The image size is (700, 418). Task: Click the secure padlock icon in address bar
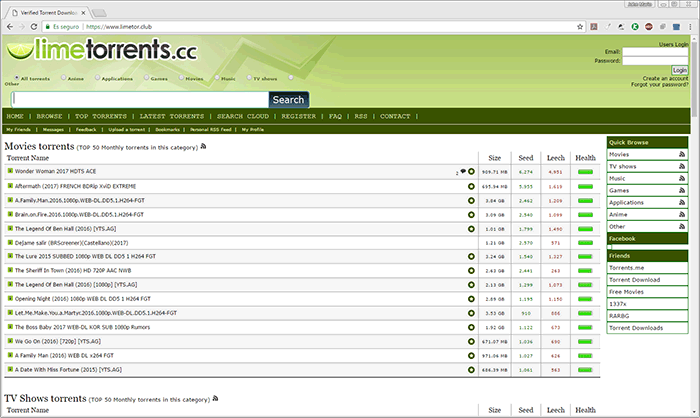48,27
